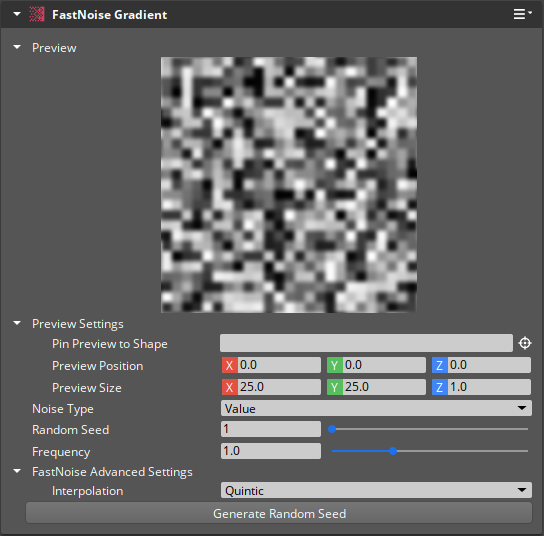Click the noise preview image

[x=289, y=185]
